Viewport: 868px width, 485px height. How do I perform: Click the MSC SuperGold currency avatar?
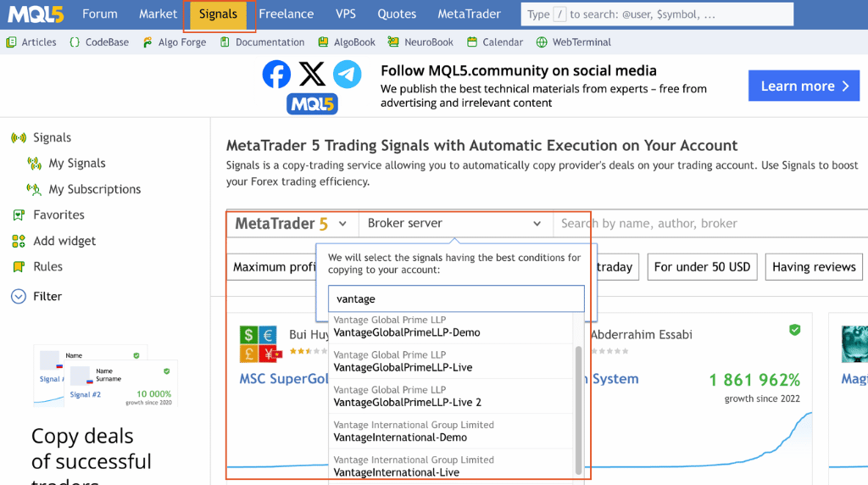259,343
